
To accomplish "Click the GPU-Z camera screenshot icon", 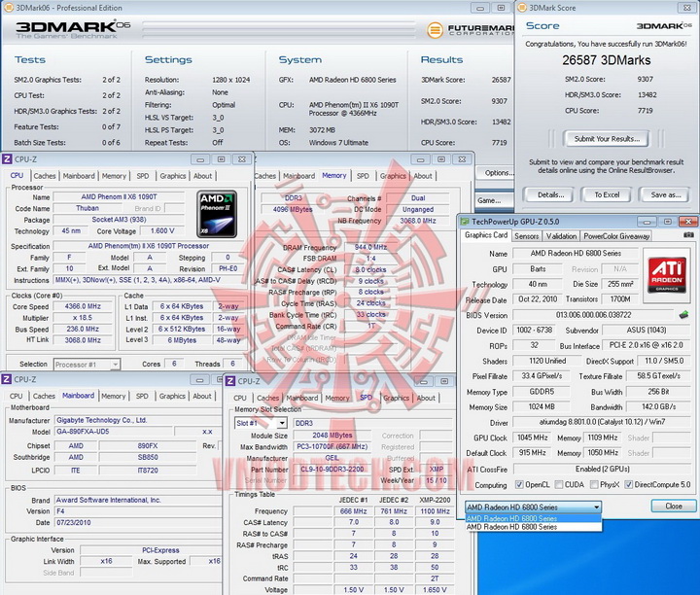I will tap(689, 234).
